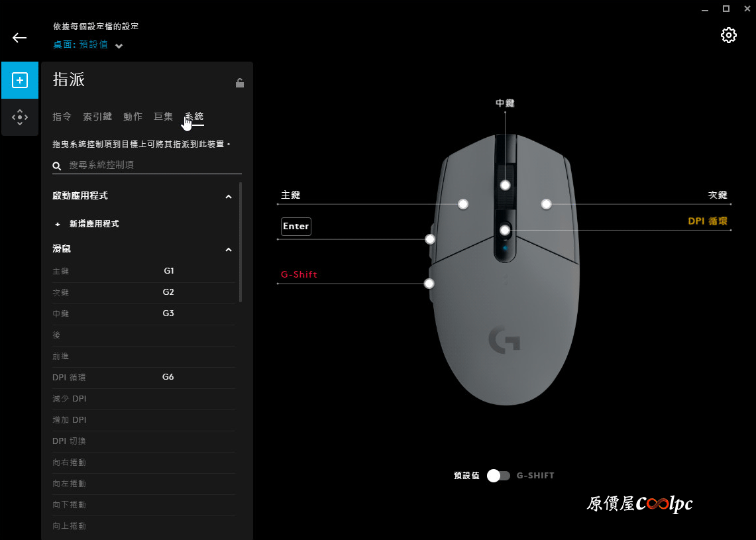Select the 前進 row in list
The image size is (756, 540).
point(144,356)
